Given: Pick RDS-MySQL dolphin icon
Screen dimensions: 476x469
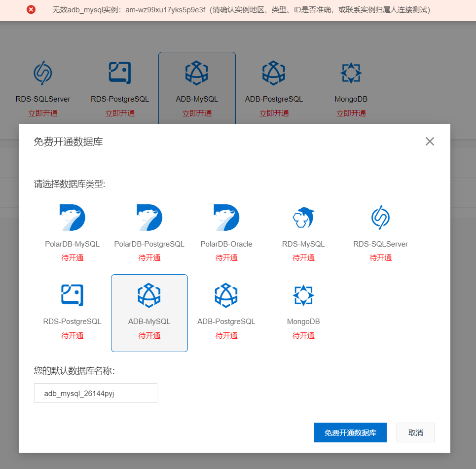Looking at the screenshot, I should [x=303, y=217].
